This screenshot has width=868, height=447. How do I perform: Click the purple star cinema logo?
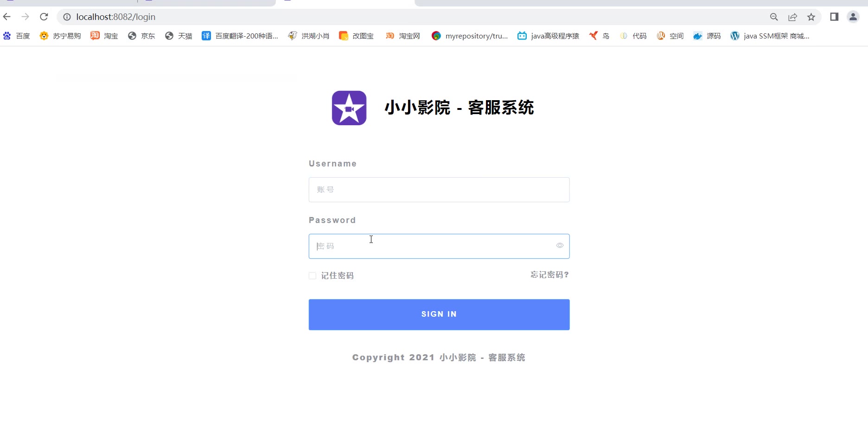tap(349, 108)
